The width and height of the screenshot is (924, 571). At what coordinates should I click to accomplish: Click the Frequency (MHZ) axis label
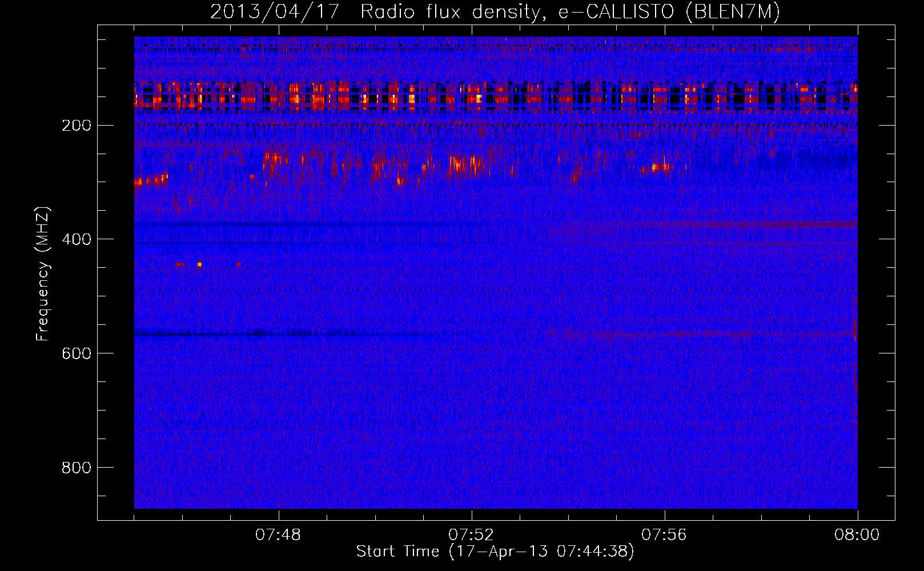43,274
